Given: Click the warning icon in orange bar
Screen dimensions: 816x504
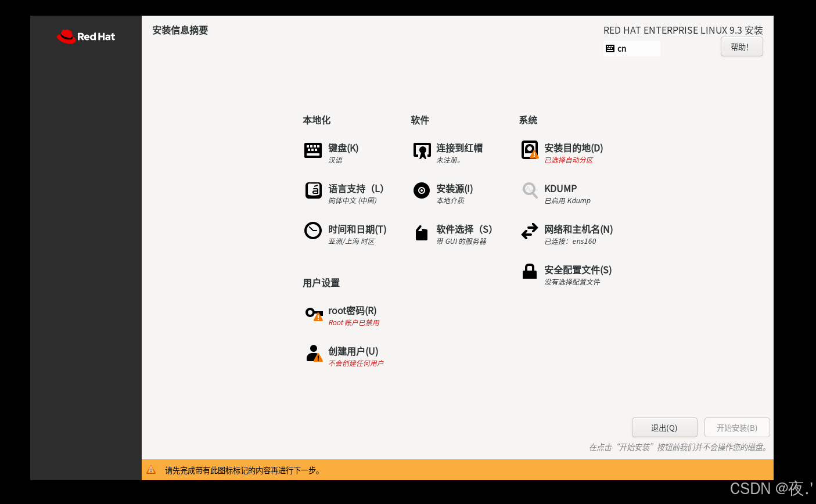Looking at the screenshot, I should (x=151, y=470).
